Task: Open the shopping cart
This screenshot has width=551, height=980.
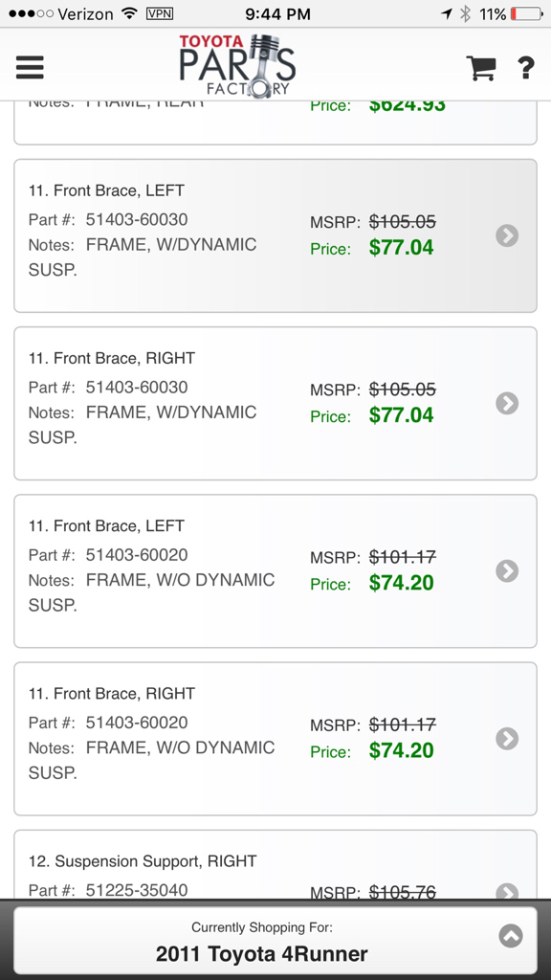Action: (481, 68)
